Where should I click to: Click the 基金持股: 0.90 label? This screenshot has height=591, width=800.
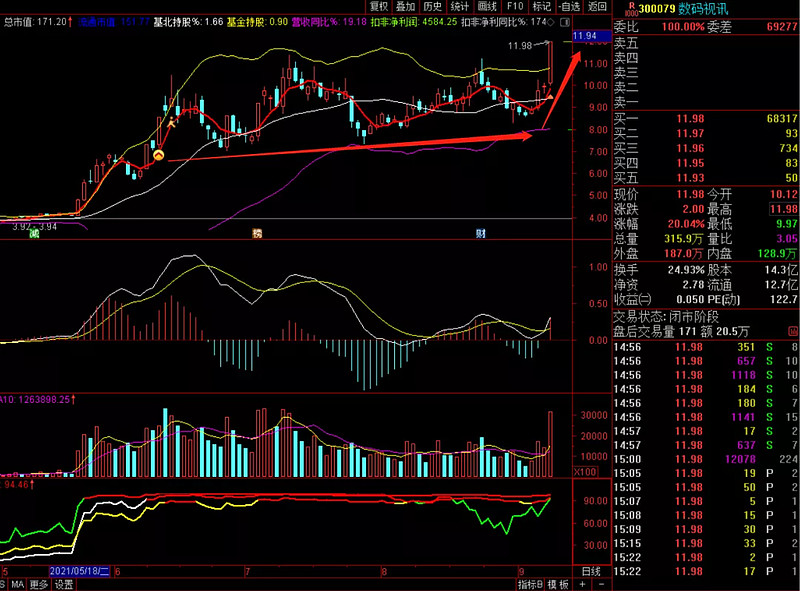pos(257,22)
